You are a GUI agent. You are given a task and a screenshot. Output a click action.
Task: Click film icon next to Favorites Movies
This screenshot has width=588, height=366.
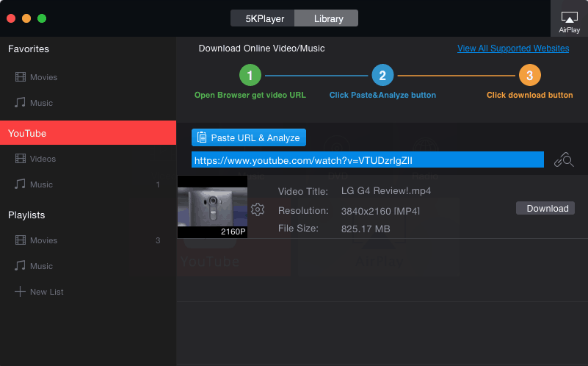[x=20, y=77]
